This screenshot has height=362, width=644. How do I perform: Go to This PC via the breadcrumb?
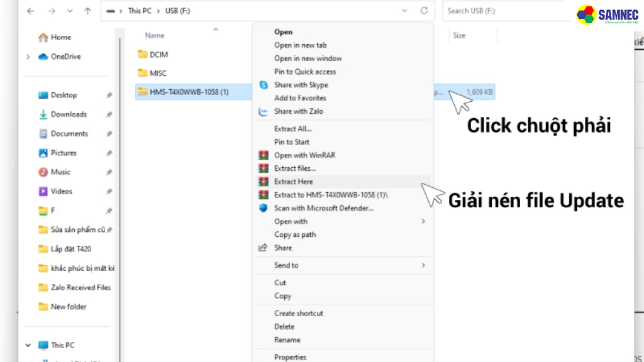(x=139, y=11)
